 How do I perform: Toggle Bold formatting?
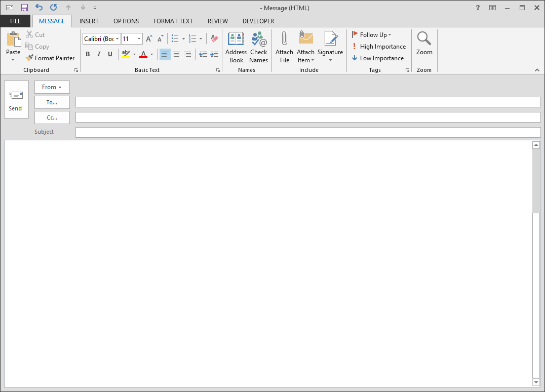point(88,54)
